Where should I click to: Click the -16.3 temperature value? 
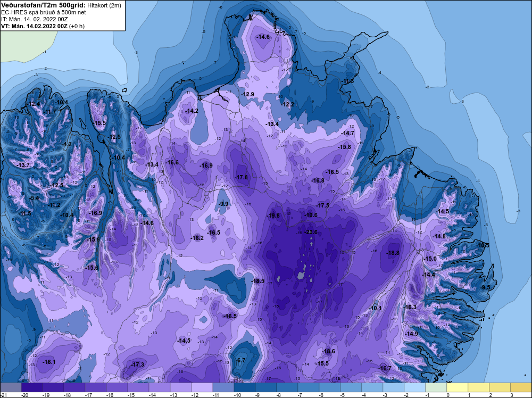coord(410,307)
